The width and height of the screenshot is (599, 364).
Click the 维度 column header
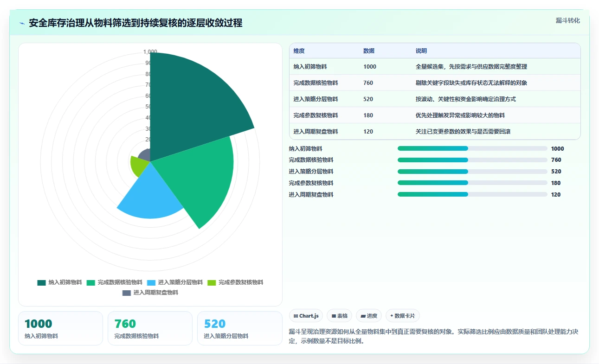pos(299,51)
